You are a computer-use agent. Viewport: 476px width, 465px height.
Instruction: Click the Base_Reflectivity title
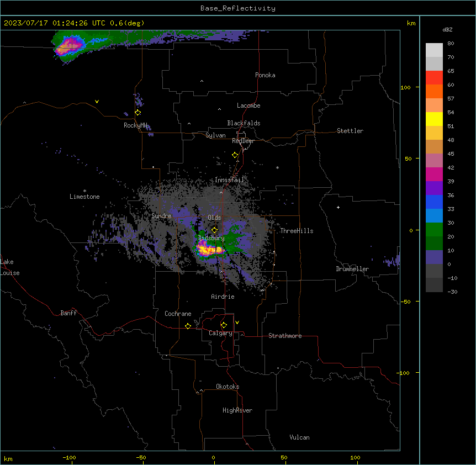tap(238, 8)
